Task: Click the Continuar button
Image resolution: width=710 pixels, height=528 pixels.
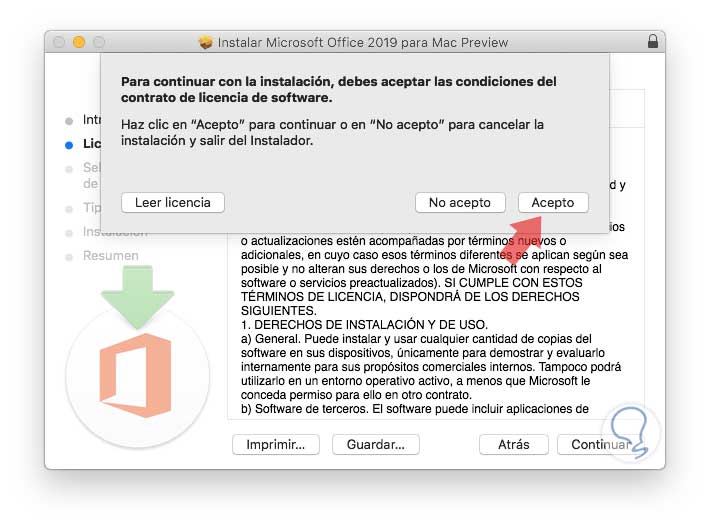Action: click(600, 444)
